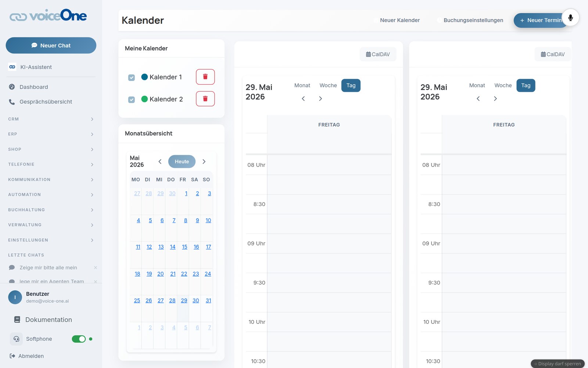Open KI-Assistent from sidebar
This screenshot has width=588, height=368.
coord(51,67)
